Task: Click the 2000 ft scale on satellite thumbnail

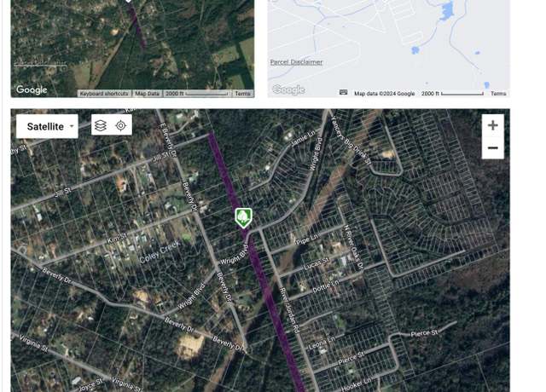Action: click(197, 94)
